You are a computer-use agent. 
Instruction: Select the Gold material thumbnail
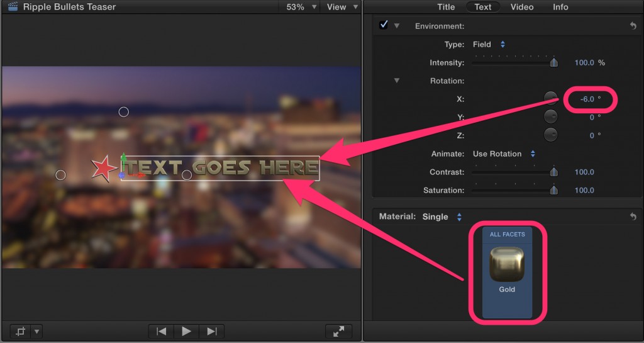[507, 264]
